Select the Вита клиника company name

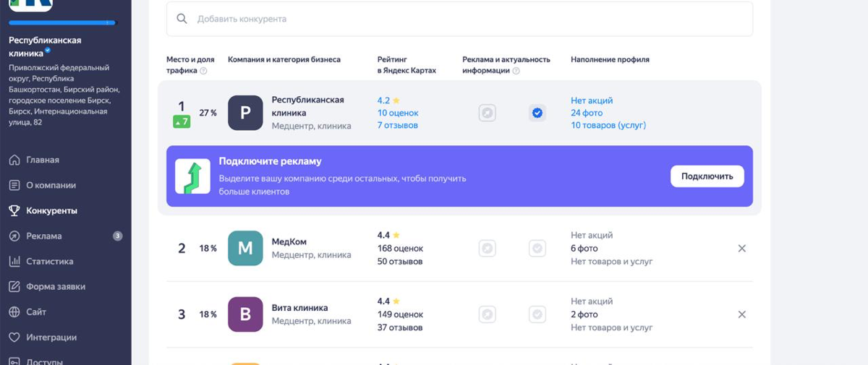(x=299, y=308)
